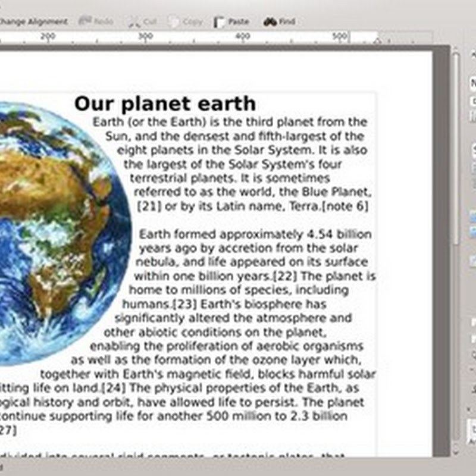
Task: Click the line "other abiotic conditions on the planet,"
Action: tap(215, 332)
